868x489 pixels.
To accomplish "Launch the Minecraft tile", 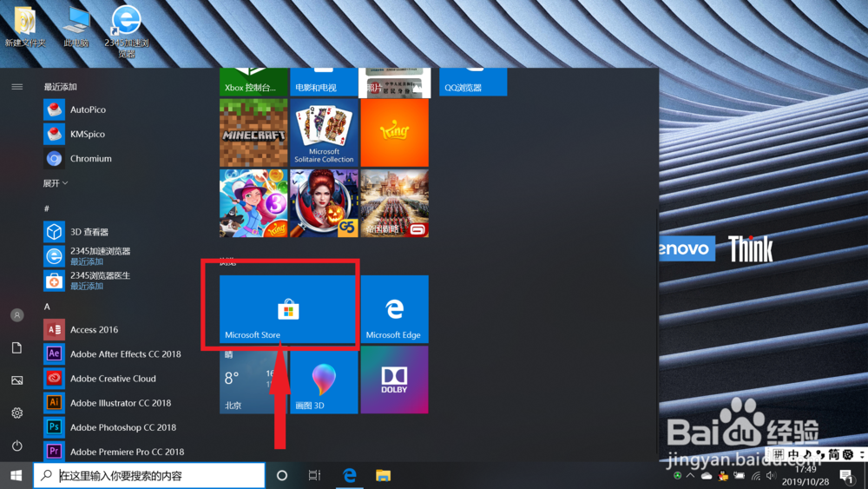I will (253, 133).
